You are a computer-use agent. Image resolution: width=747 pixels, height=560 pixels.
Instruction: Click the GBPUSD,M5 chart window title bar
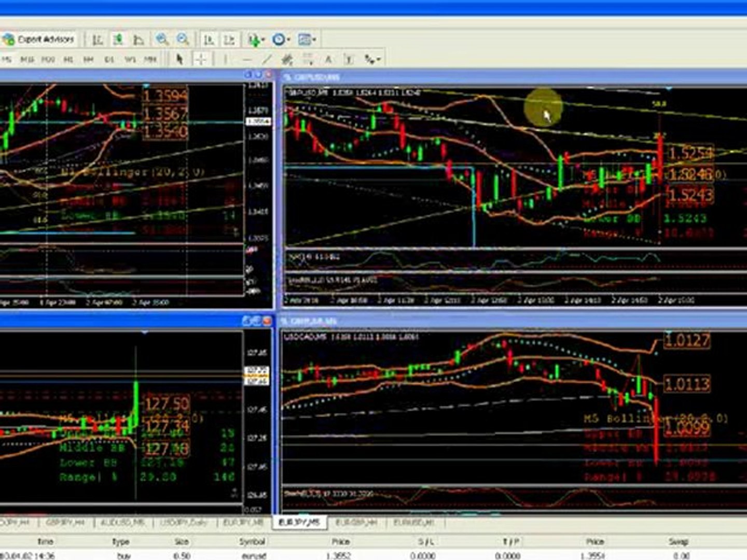coord(514,77)
